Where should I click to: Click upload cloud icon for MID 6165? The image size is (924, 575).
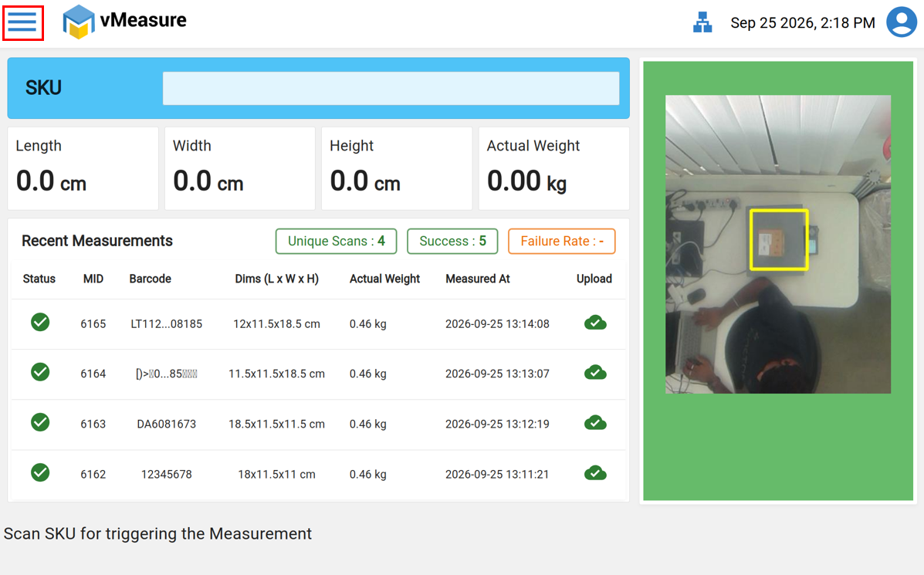pyautogui.click(x=595, y=323)
